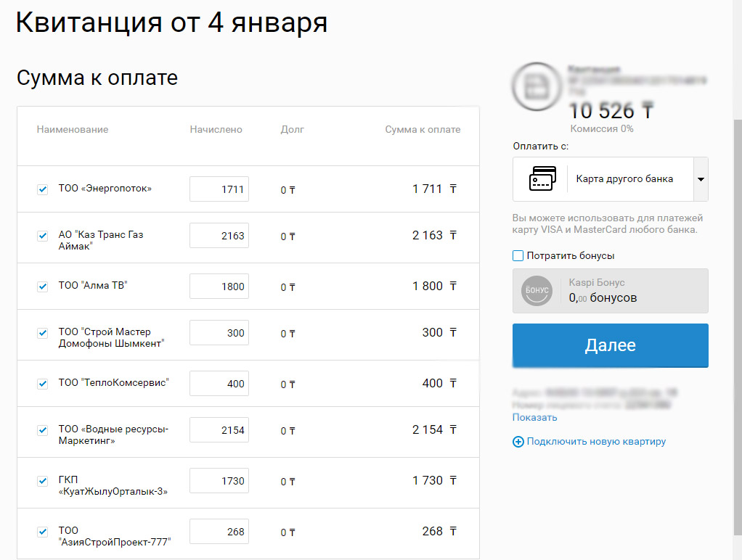Viewport: 742px width, 560px height.
Task: Click the page vertical scrollbar
Action: click(737, 326)
